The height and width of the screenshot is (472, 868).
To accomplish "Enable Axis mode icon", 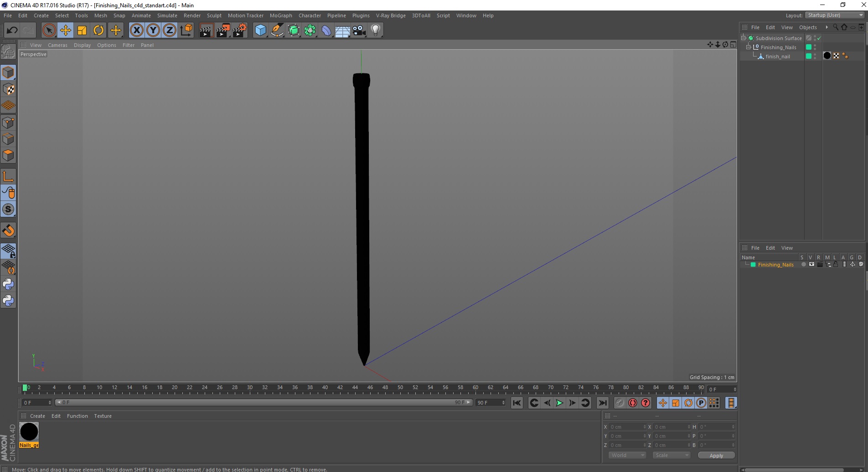I will click(8, 176).
